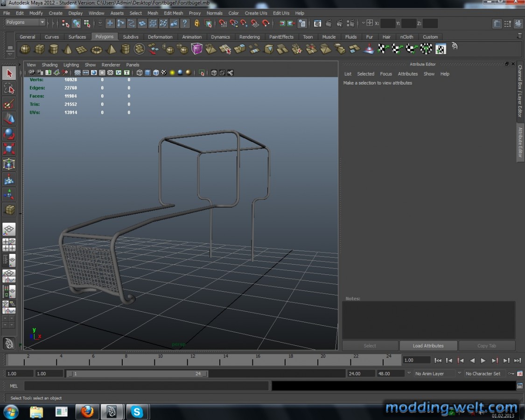Switch to the nCloth shelf tab

pos(406,37)
